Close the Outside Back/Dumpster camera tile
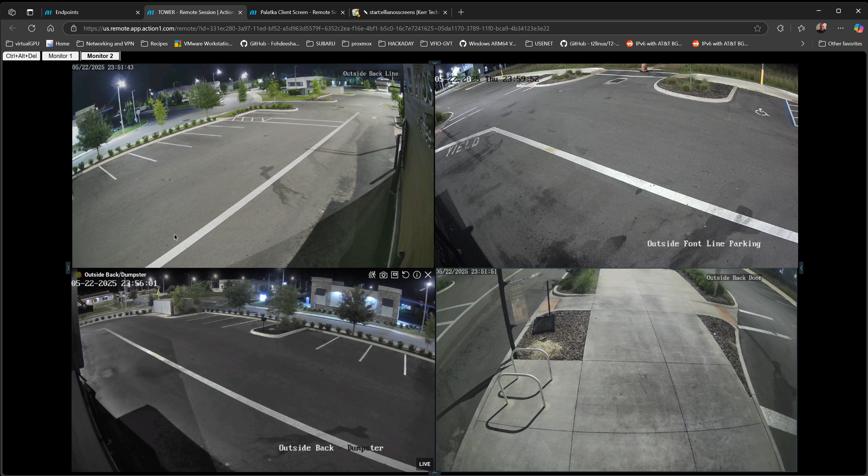 [428, 275]
